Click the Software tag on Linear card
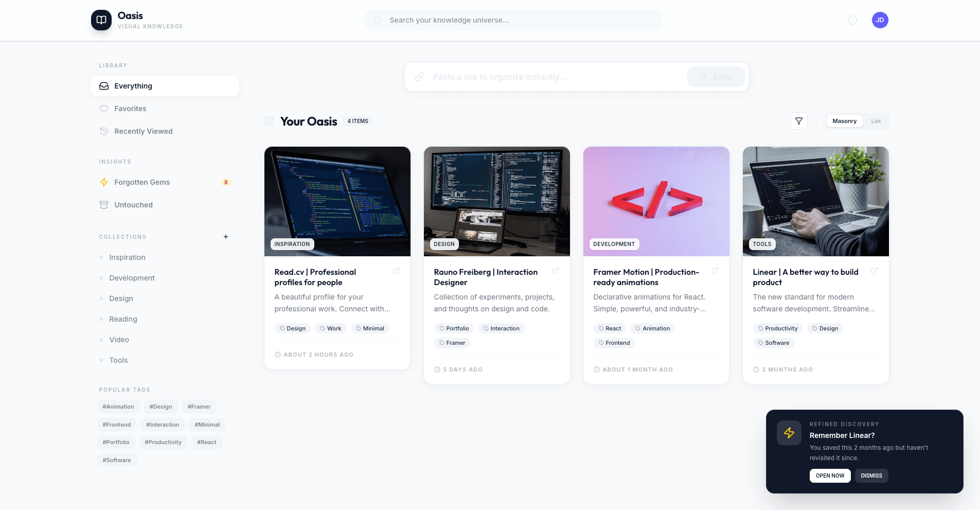The height and width of the screenshot is (510, 980). (x=774, y=343)
